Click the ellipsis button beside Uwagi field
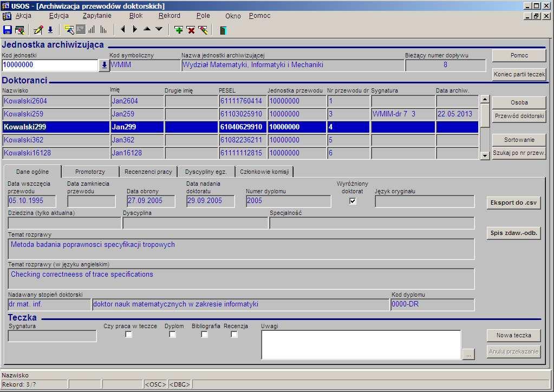This screenshot has width=554, height=392. 468,354
